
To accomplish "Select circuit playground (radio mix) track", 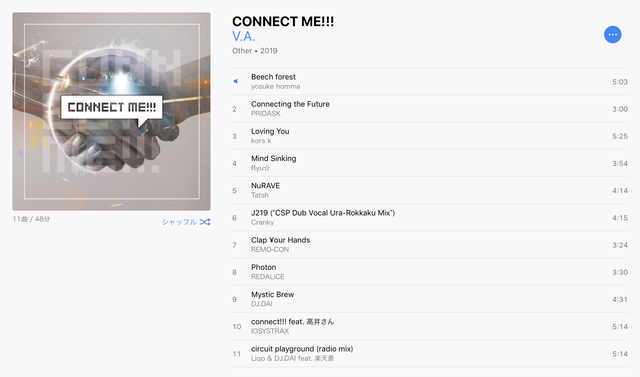I will (430, 354).
